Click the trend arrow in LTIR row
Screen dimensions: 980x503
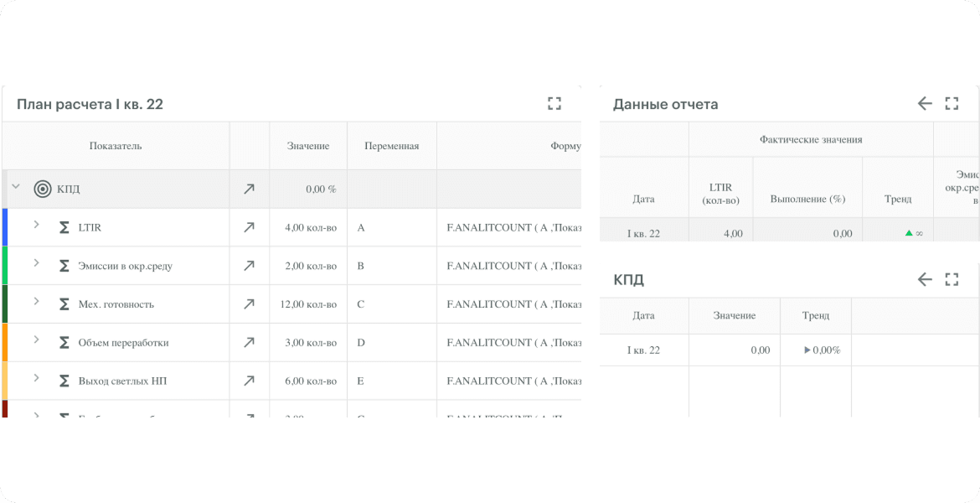(x=249, y=228)
